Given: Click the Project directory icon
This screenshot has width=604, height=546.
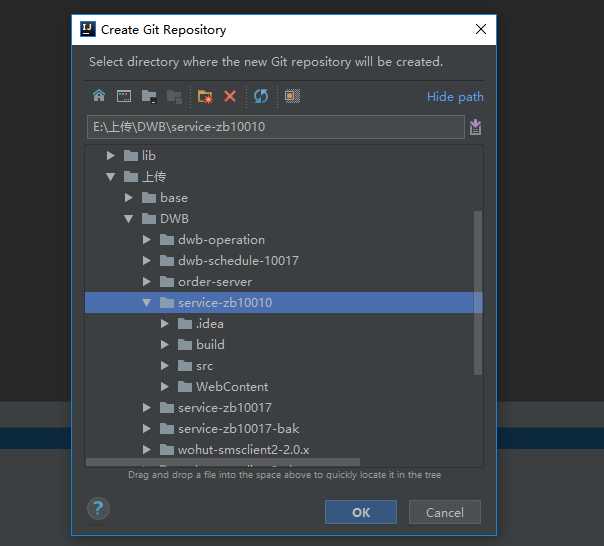Looking at the screenshot, I should point(149,96).
